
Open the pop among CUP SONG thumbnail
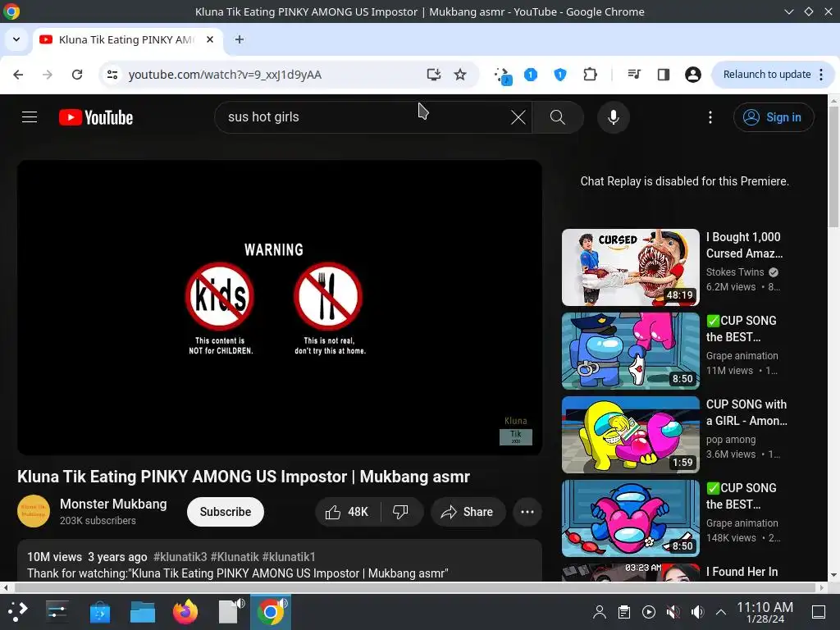pyautogui.click(x=631, y=435)
